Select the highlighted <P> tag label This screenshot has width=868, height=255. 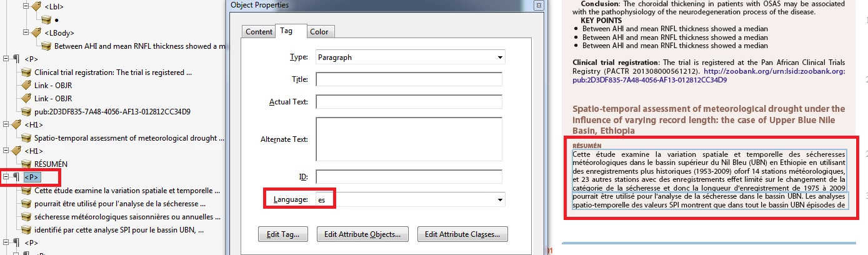point(31,177)
